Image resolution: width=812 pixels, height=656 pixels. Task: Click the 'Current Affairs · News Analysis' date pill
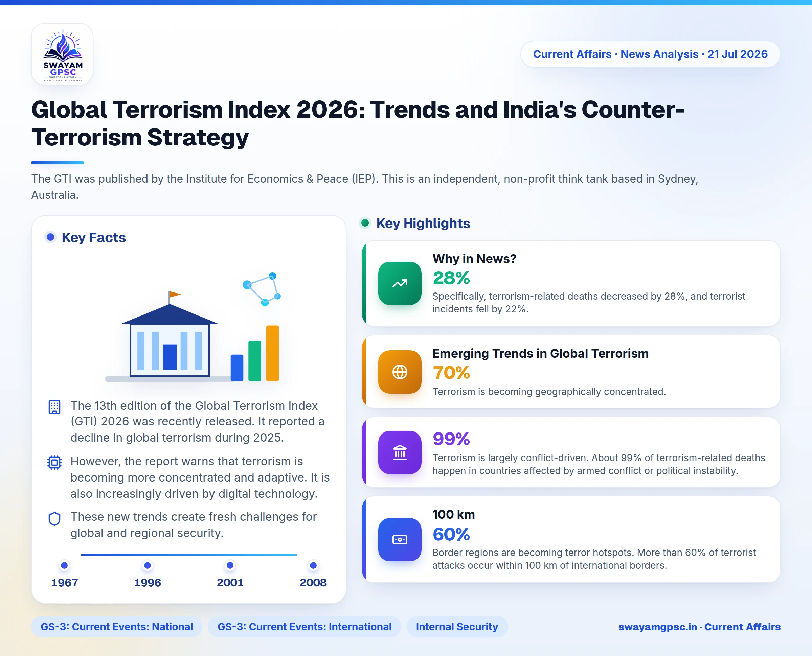(x=650, y=54)
